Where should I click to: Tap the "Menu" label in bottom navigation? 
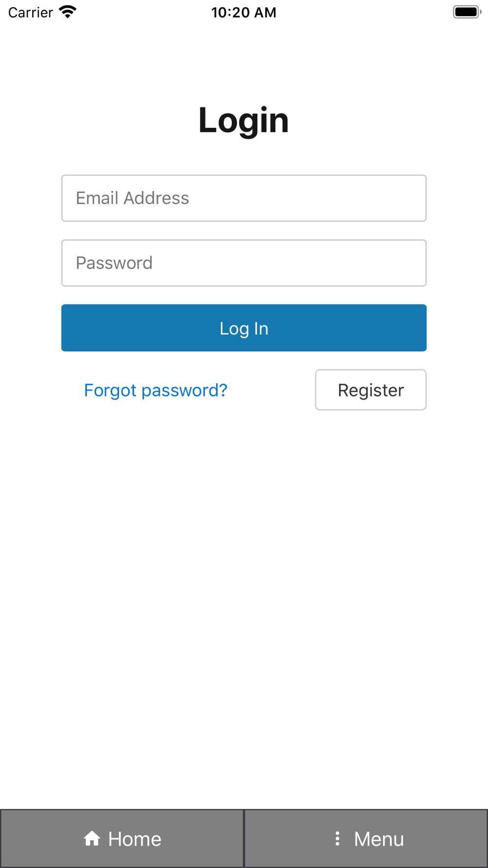379,839
